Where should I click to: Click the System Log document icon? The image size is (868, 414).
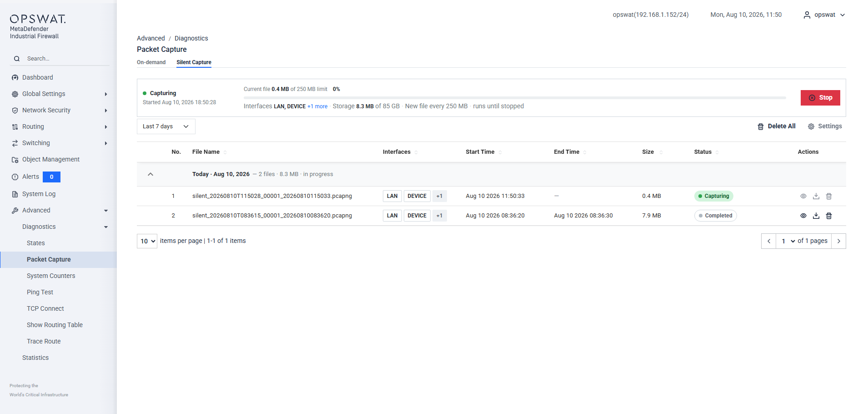pyautogui.click(x=15, y=194)
